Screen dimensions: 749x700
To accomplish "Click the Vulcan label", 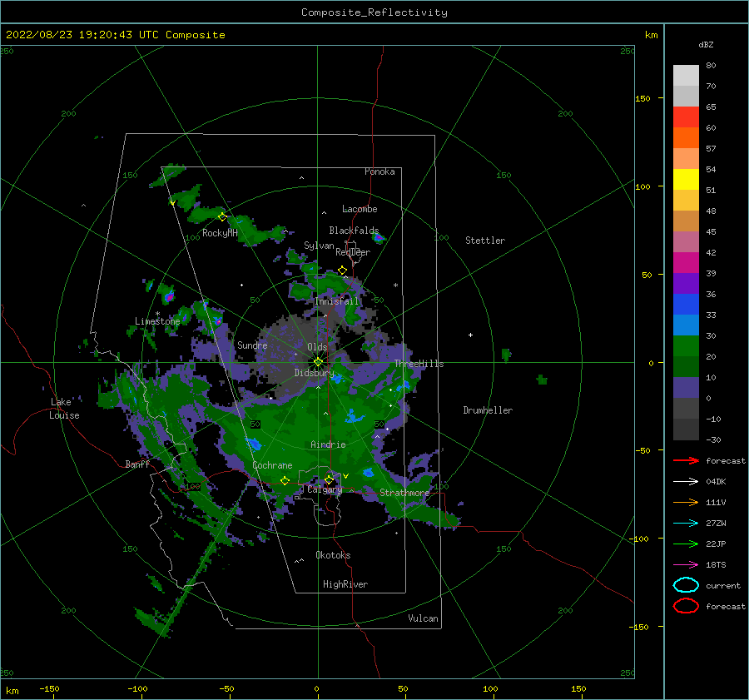I will tap(424, 618).
